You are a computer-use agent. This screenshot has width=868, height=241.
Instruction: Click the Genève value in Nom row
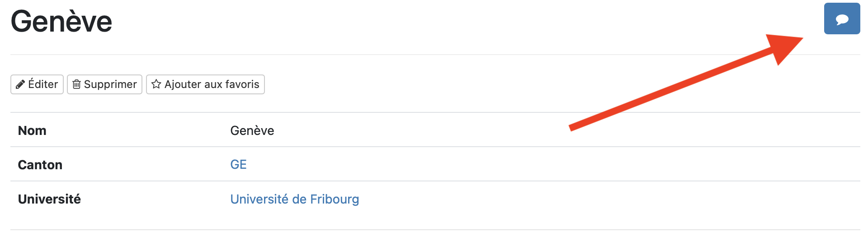[x=252, y=130]
